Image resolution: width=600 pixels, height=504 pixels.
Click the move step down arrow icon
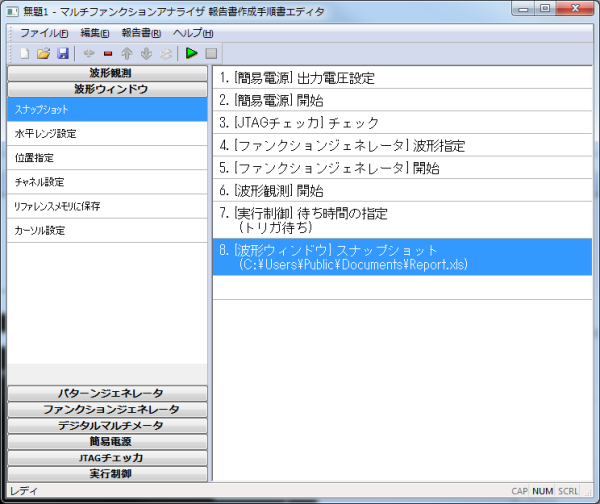(x=146, y=54)
